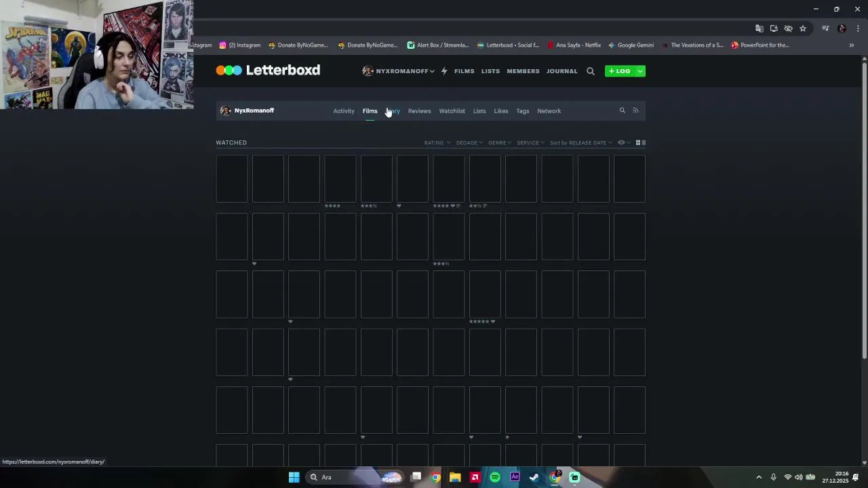Click the profile search icon in the NyxRomanoff bar

click(x=622, y=110)
